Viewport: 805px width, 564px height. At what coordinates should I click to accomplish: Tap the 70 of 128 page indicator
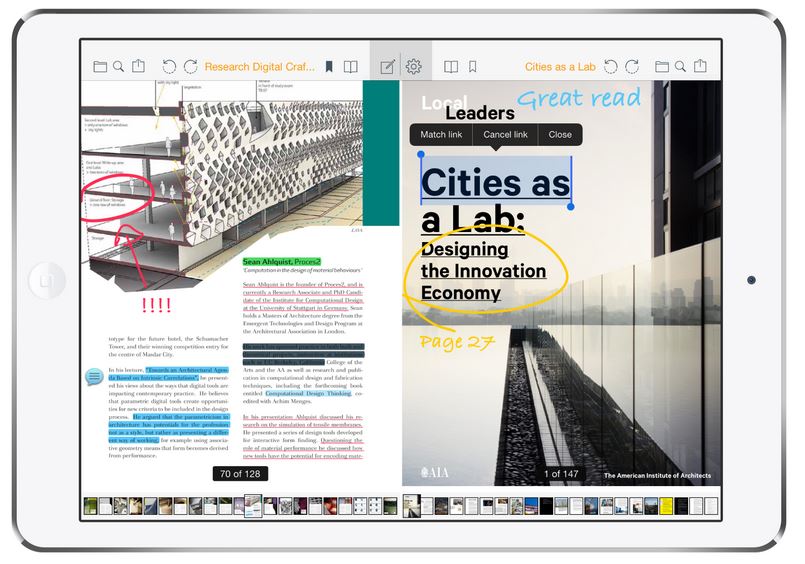(x=240, y=474)
